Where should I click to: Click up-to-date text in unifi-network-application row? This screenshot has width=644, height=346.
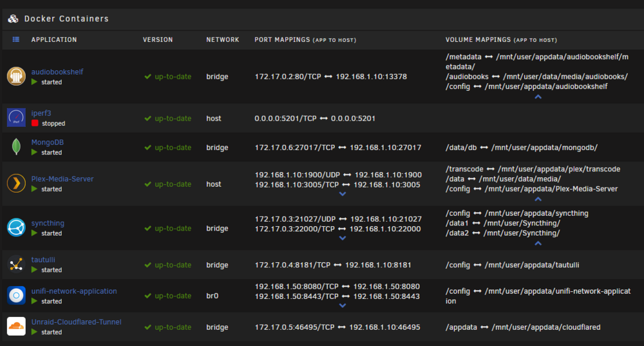click(x=173, y=296)
